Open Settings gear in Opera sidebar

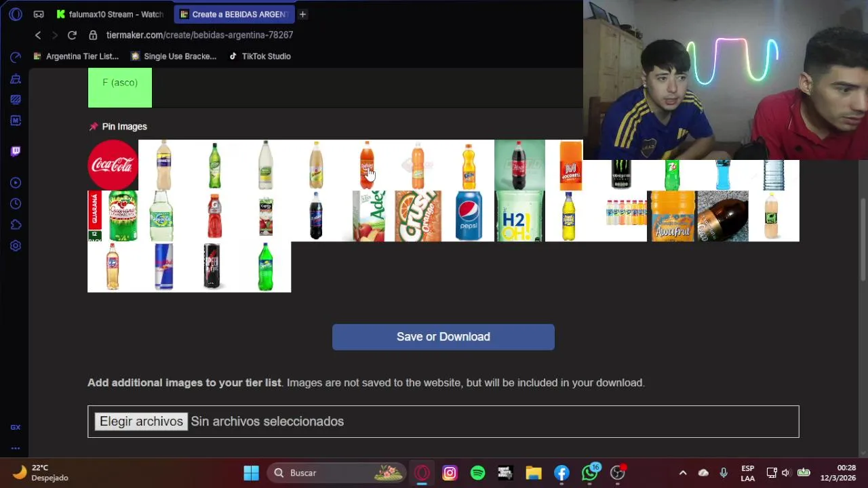16,246
